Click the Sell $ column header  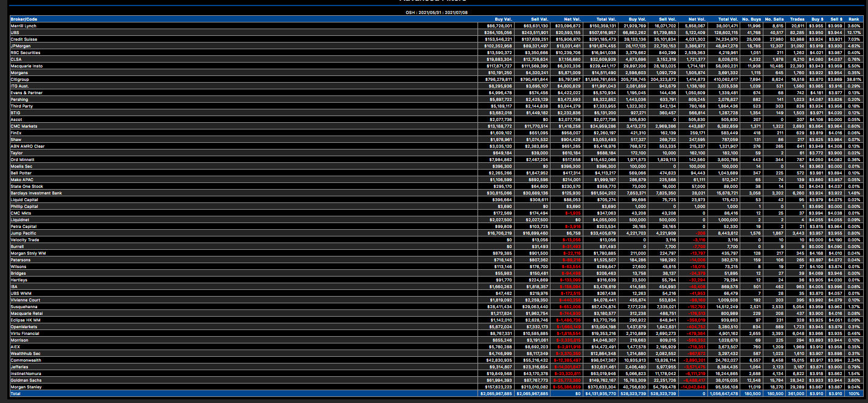836,19
